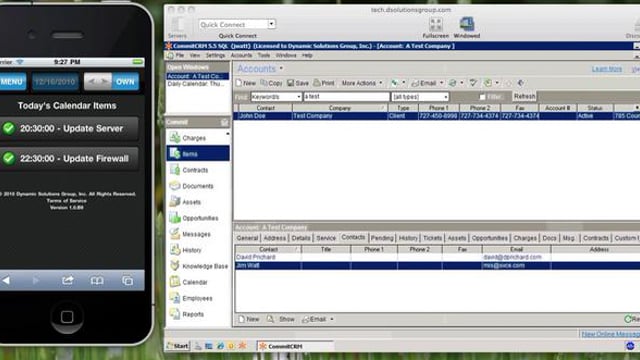Expand the More Actions dropdown
The image size is (640, 360).
362,83
